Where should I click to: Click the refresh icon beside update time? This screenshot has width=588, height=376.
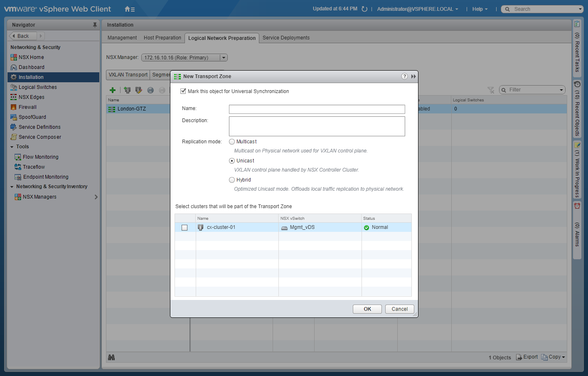[x=364, y=9]
